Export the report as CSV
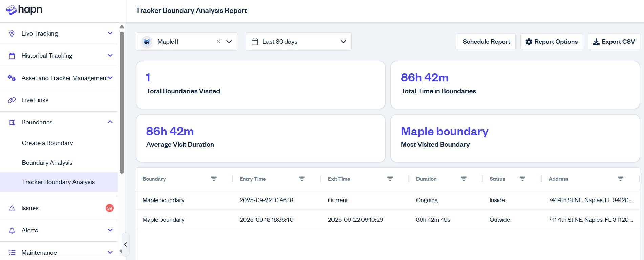644x260 pixels. 614,42
